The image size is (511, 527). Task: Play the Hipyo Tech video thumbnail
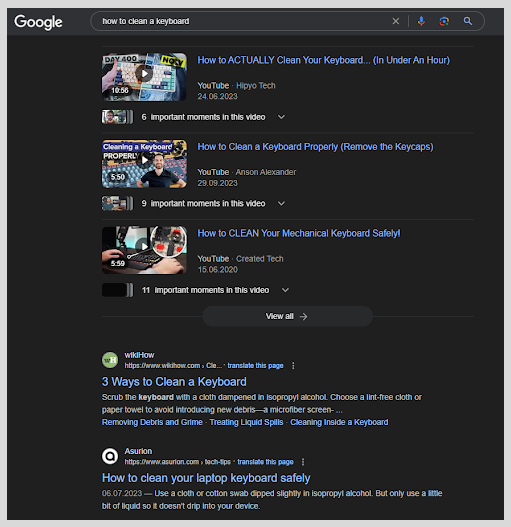144,77
